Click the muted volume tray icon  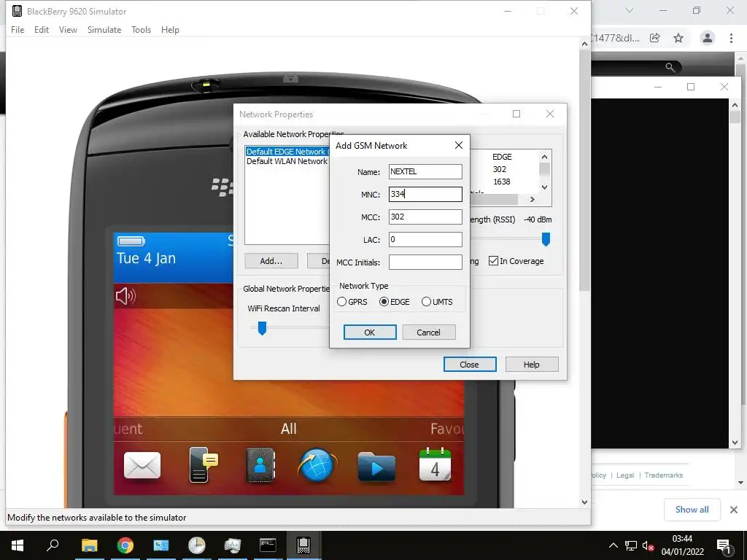point(648,545)
